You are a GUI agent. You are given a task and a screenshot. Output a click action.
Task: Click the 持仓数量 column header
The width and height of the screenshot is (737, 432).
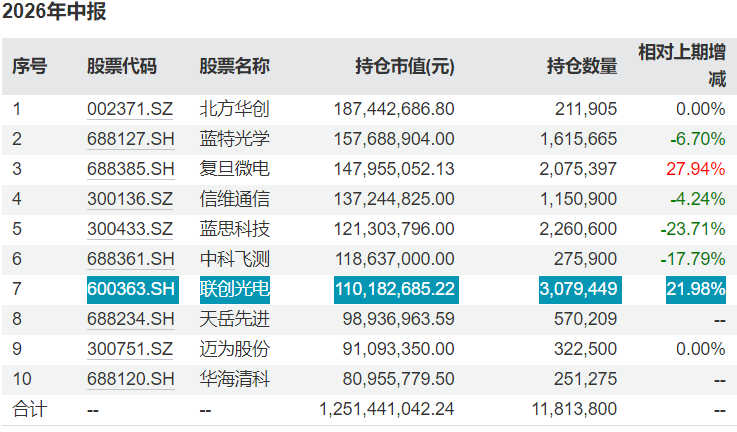(x=582, y=66)
